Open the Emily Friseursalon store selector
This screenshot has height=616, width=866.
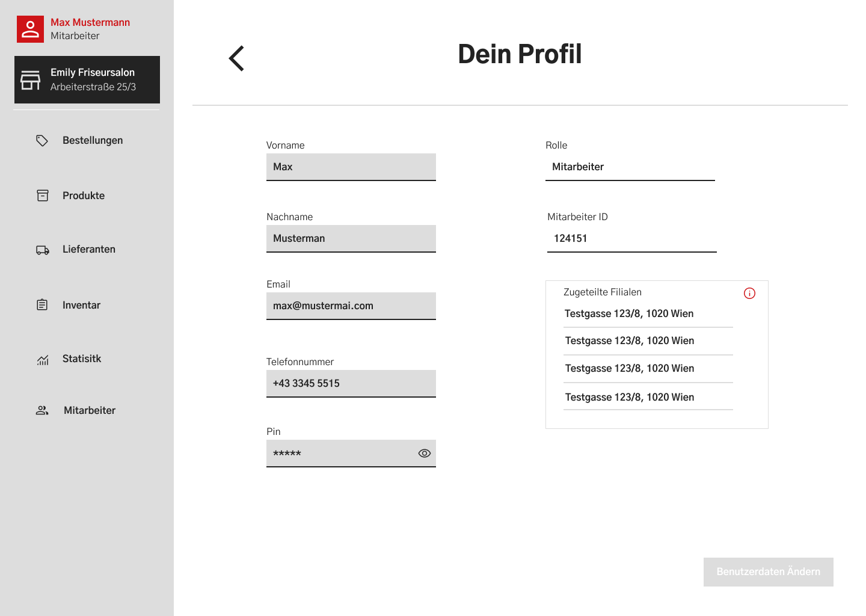tap(87, 79)
